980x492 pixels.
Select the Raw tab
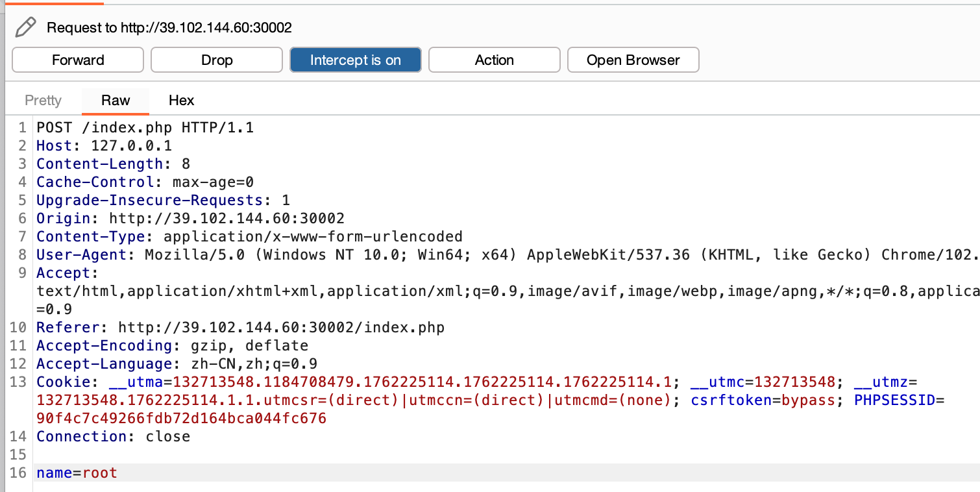[x=116, y=101]
